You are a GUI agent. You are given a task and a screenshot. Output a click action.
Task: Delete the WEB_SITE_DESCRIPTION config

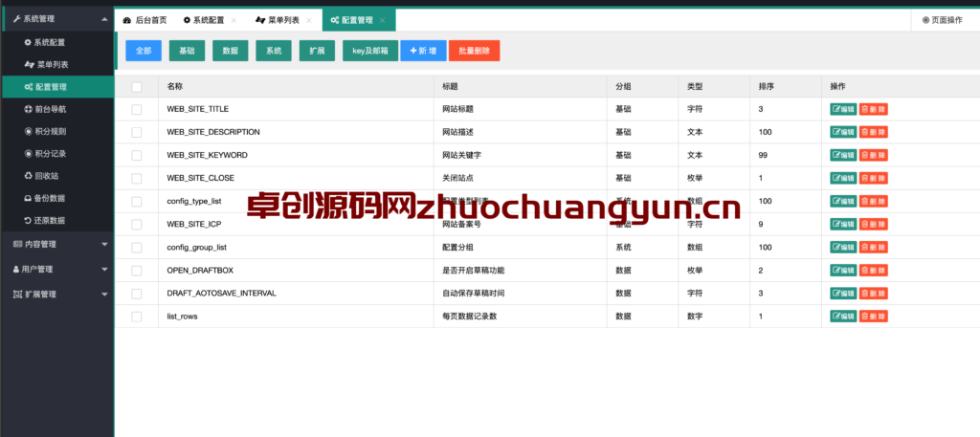point(873,132)
